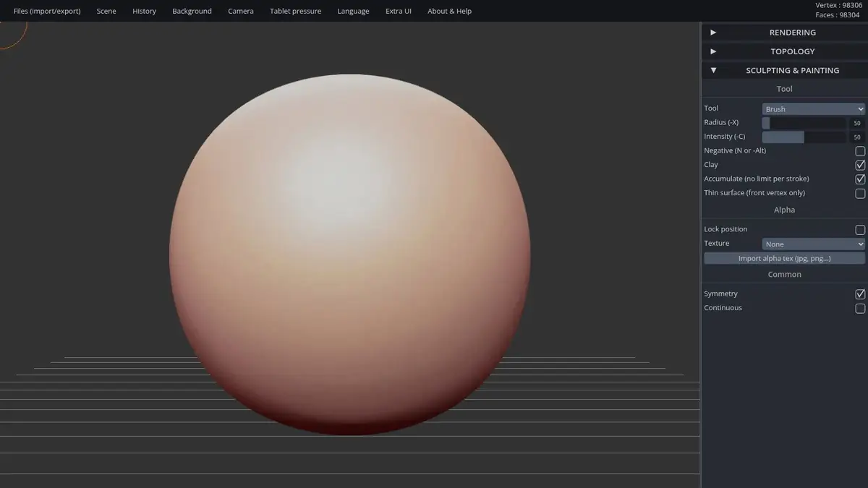The height and width of the screenshot is (488, 868).
Task: Open the Background menu
Action: pyautogui.click(x=192, y=11)
